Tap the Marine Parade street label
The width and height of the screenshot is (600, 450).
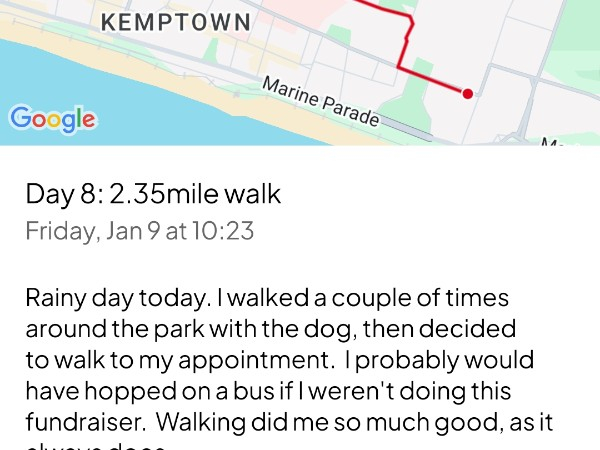pyautogui.click(x=320, y=102)
